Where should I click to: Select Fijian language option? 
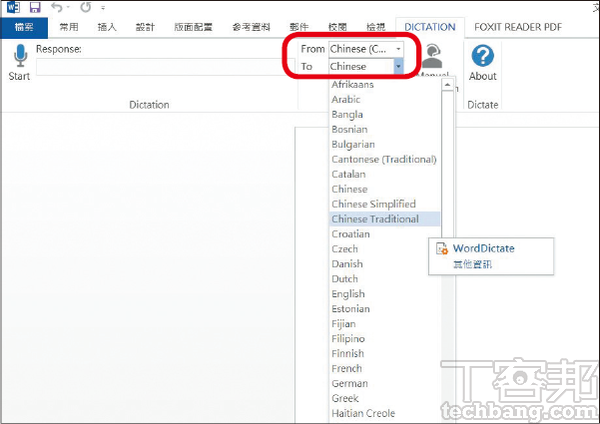pos(385,323)
